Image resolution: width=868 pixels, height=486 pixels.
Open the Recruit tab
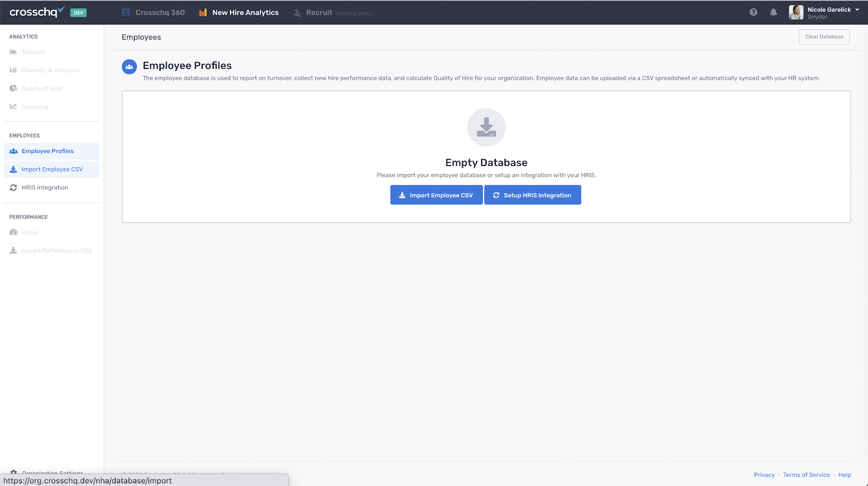click(333, 12)
